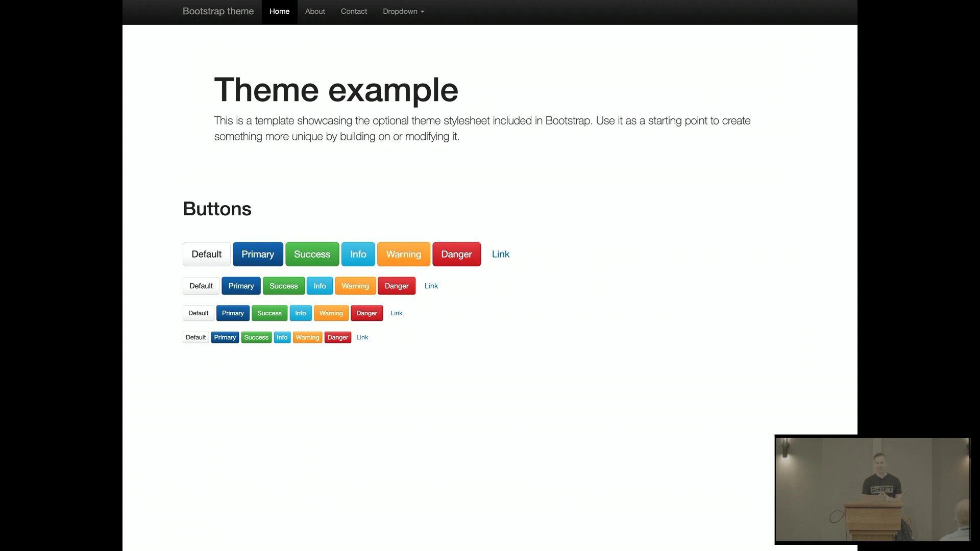Screen dimensions: 980x551
Task: Click the large red Danger button
Action: [x=456, y=254]
